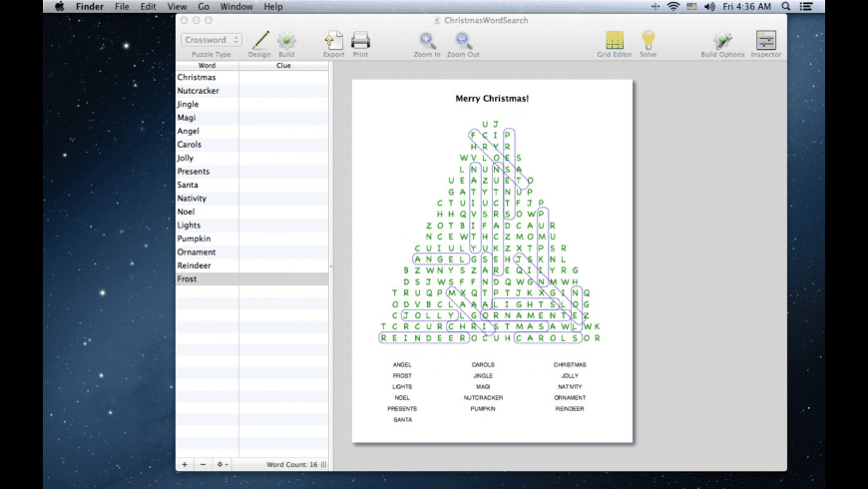Add a new word with plus button
868x489 pixels.
(x=185, y=464)
